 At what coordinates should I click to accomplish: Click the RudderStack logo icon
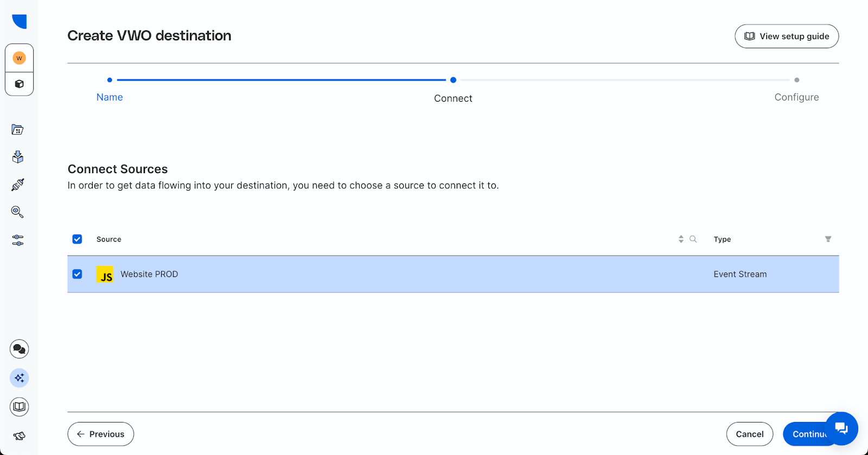tap(20, 21)
